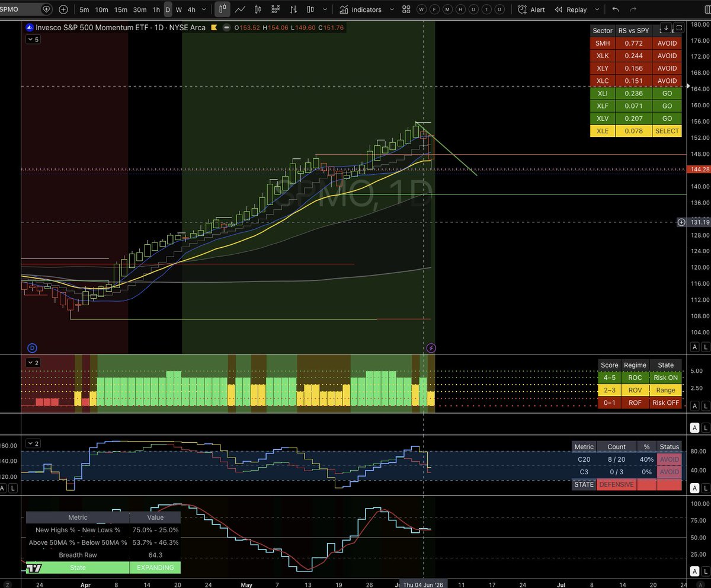Viewport: 711px width, 588px height.
Task: Open the compare or add symbol plus button
Action: click(63, 9)
